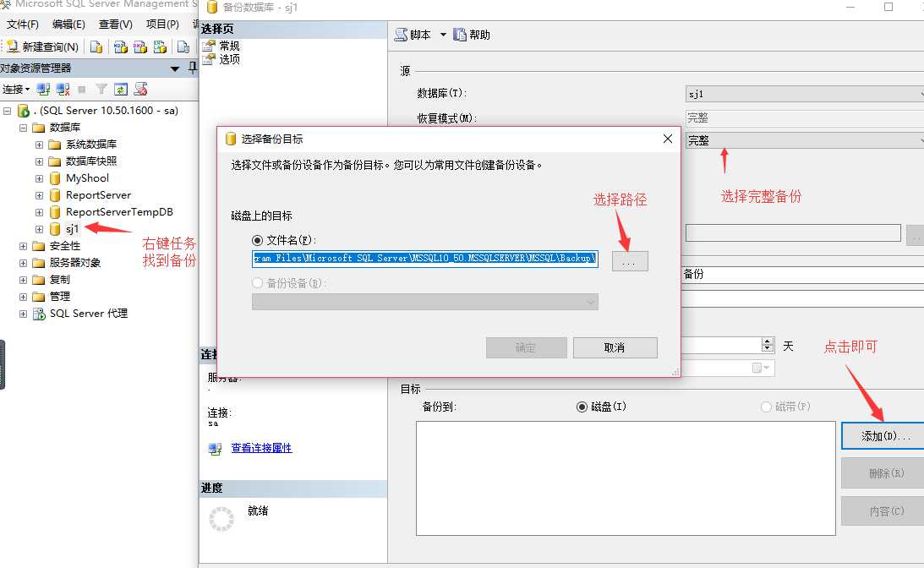Click the Database Engine Query toolbar icon
924x568 pixels.
pyautogui.click(x=96, y=46)
